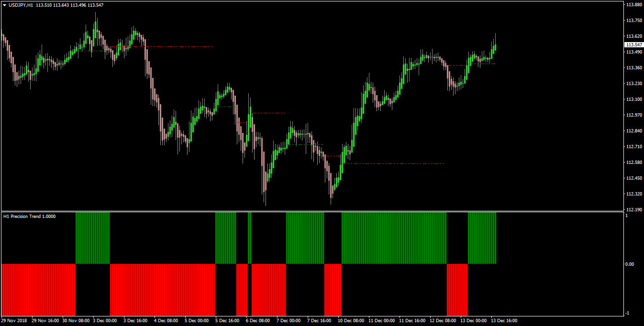Click the 10 Dec 08:00 time label

click(351, 321)
